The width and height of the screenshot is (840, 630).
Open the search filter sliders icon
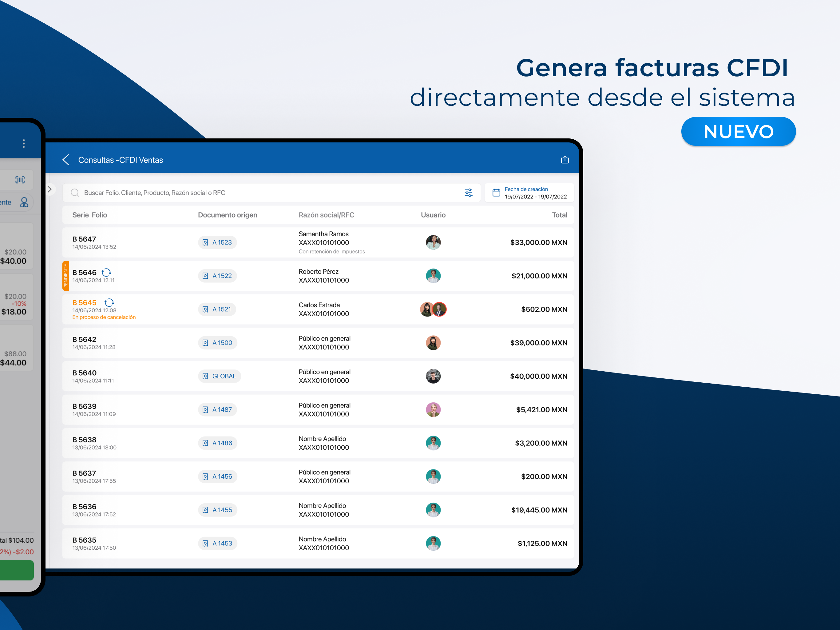pyautogui.click(x=469, y=193)
